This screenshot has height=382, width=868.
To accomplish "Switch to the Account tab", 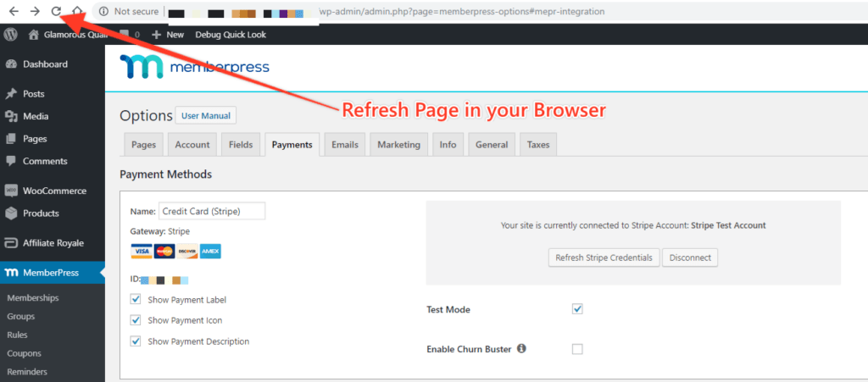I will (x=192, y=145).
